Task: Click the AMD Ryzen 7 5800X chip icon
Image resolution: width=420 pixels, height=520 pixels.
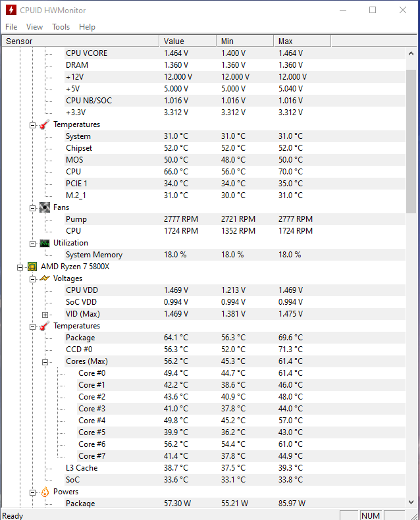Action: (32, 267)
